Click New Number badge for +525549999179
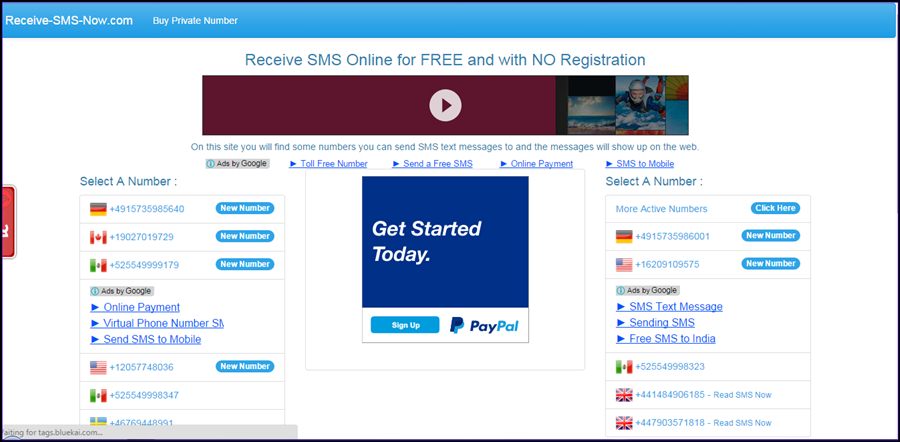The image size is (900, 442). click(245, 265)
